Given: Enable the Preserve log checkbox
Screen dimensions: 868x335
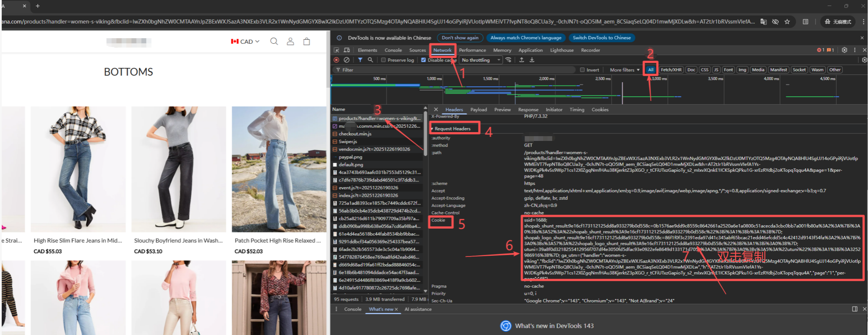Looking at the screenshot, I should point(383,60).
